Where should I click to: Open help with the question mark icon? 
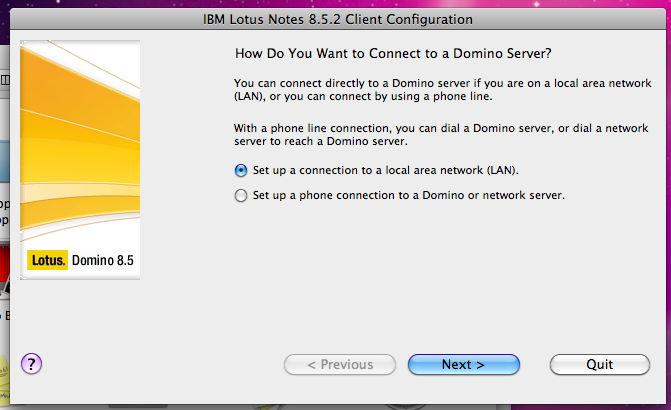point(31,364)
